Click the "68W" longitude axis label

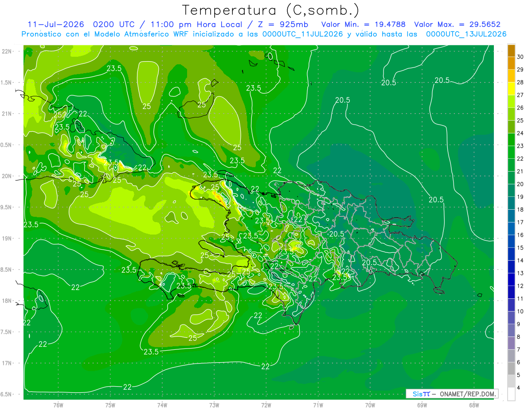tap(473, 405)
